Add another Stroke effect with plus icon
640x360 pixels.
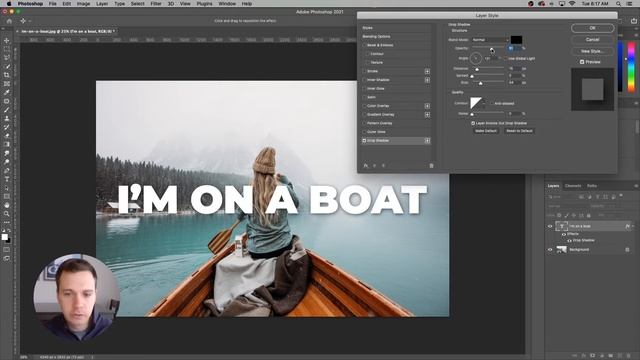tap(427, 71)
